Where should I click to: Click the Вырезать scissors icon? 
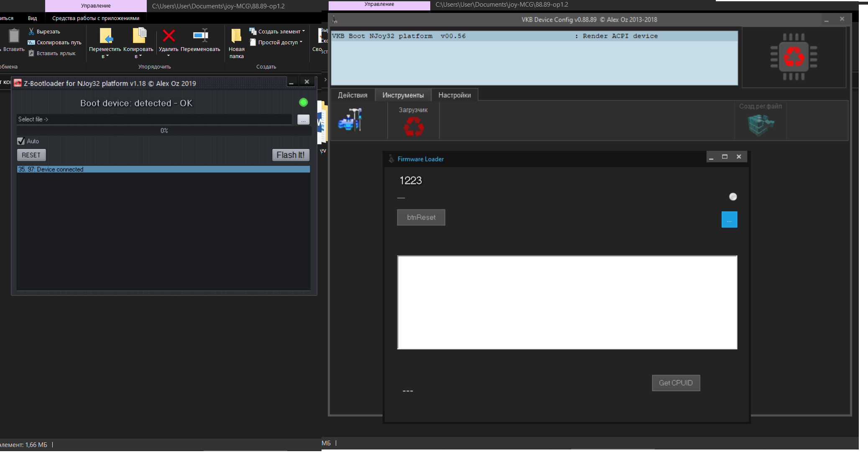point(31,31)
